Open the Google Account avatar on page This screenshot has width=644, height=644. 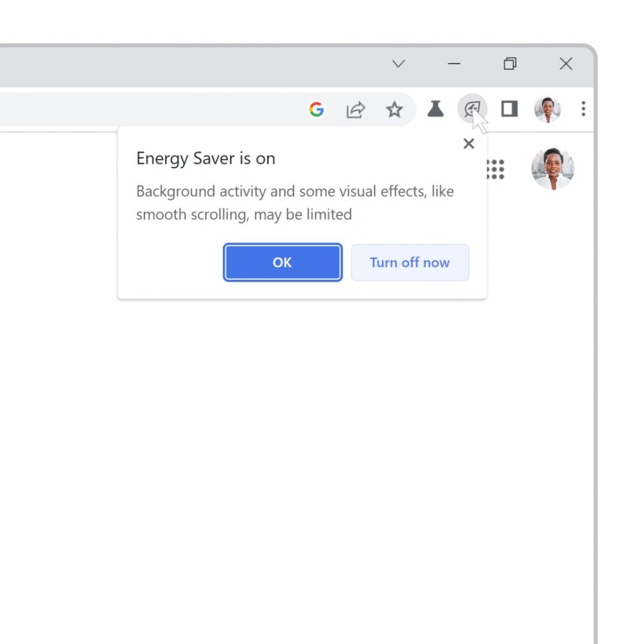[552, 169]
